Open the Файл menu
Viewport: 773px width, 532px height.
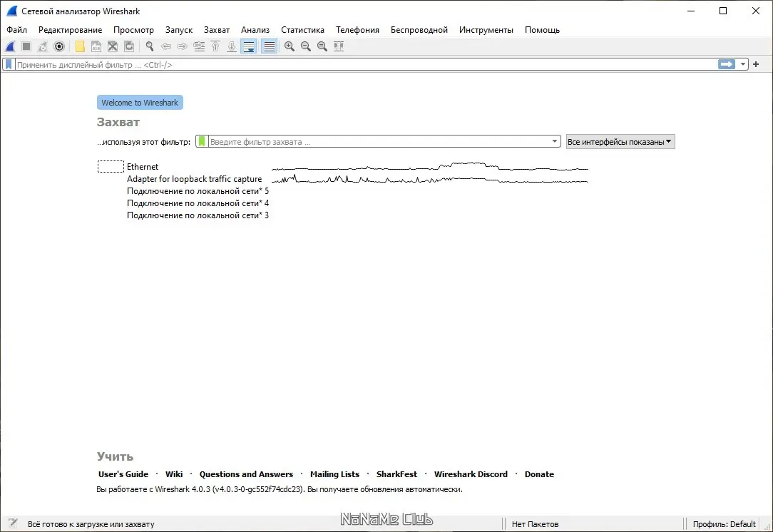pos(17,29)
